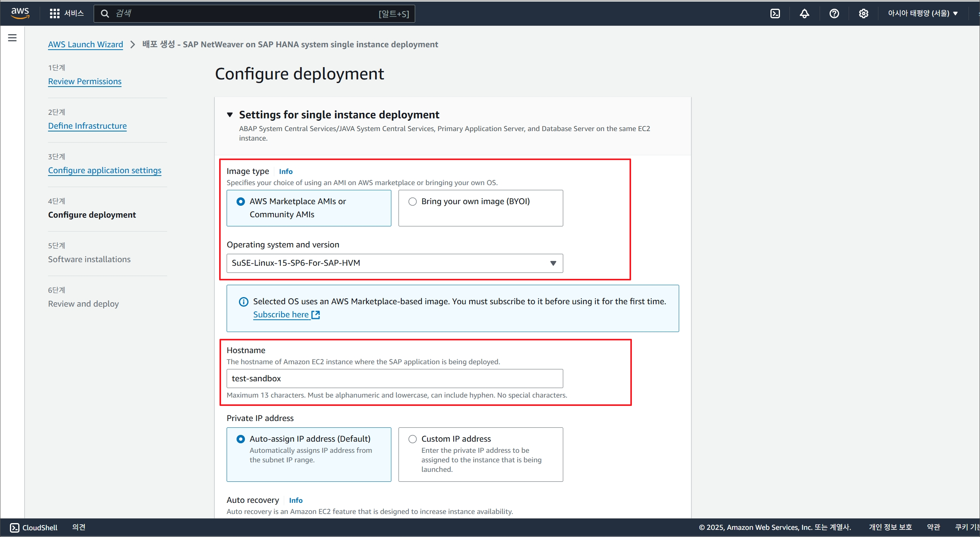Open the notifications bell icon
Screen dimensions: 980x537
point(804,14)
